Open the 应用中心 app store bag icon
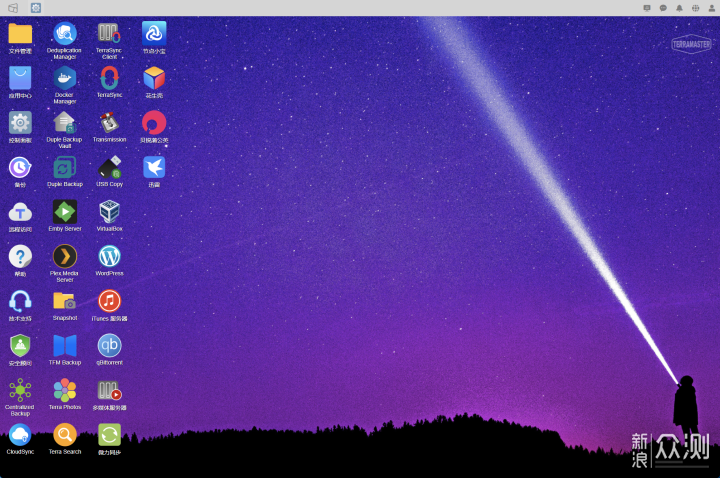Image resolution: width=720 pixels, height=478 pixels. pyautogui.click(x=20, y=78)
